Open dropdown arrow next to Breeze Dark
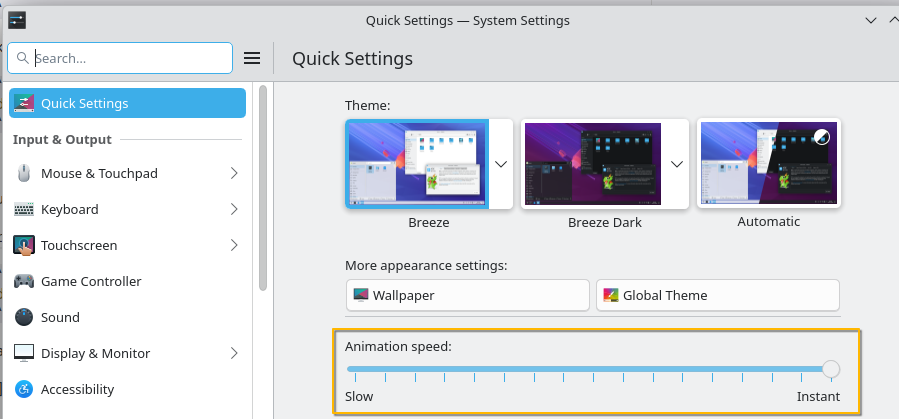Viewport: 899px width, 419px height. [677, 164]
